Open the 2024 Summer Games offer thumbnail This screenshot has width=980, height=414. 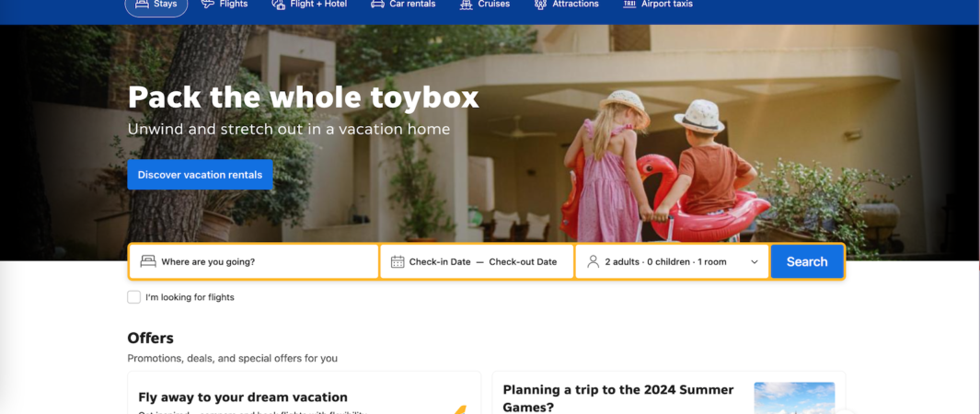click(x=794, y=397)
